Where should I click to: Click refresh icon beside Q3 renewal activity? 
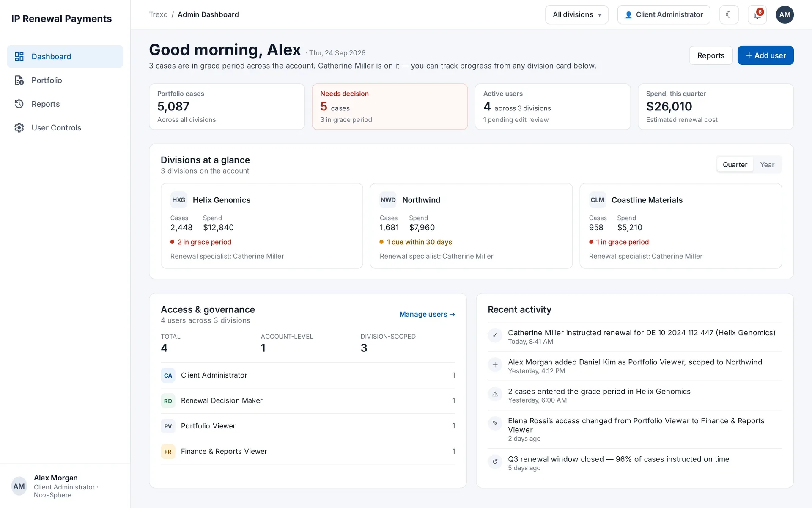click(495, 461)
